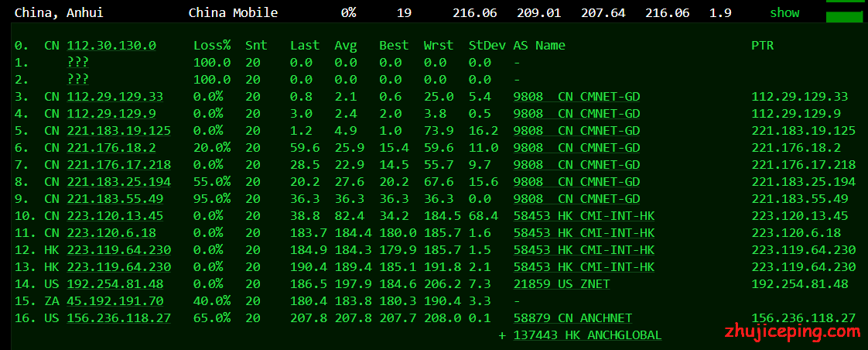Open AS link 9808 CN CMNET-GD on hop 4
Image resolution: width=868 pixels, height=350 pixels.
point(576,114)
